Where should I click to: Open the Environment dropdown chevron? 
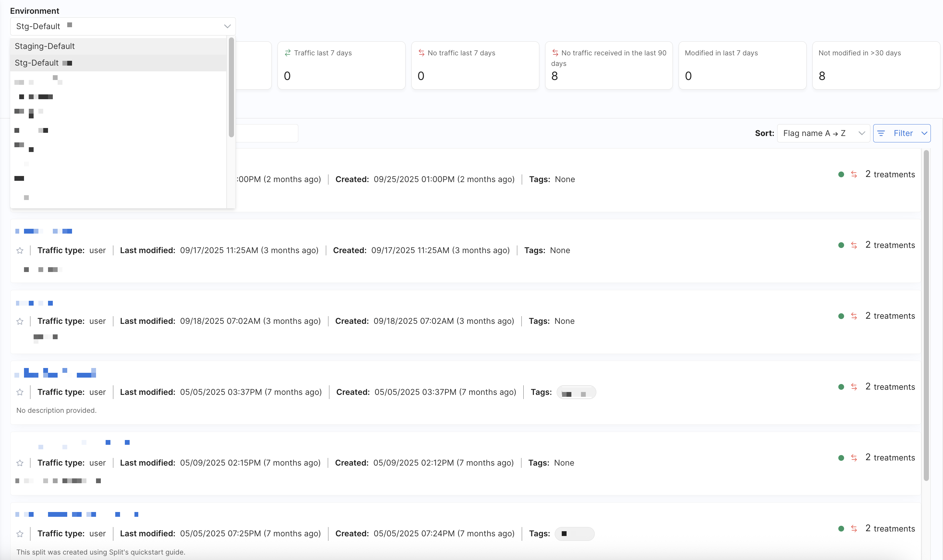227,27
